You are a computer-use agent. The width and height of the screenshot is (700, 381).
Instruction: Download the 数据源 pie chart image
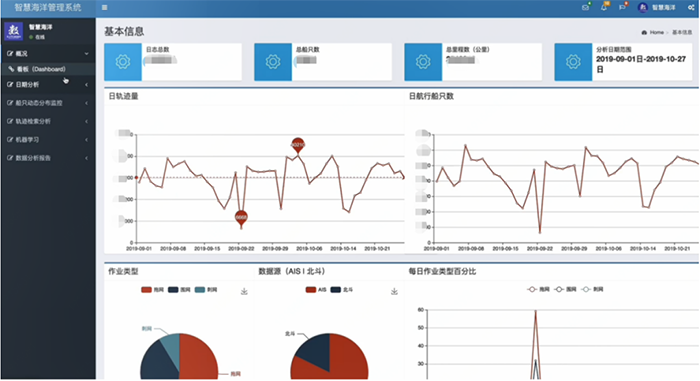pos(394,291)
